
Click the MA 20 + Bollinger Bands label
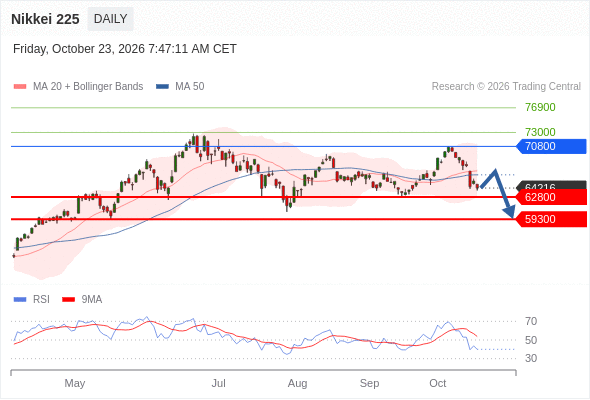coord(88,87)
